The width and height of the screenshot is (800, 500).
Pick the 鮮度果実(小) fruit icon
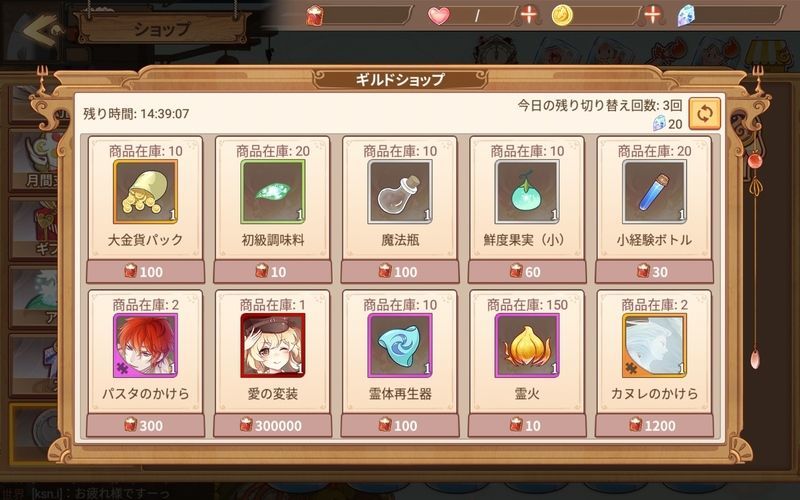[527, 192]
